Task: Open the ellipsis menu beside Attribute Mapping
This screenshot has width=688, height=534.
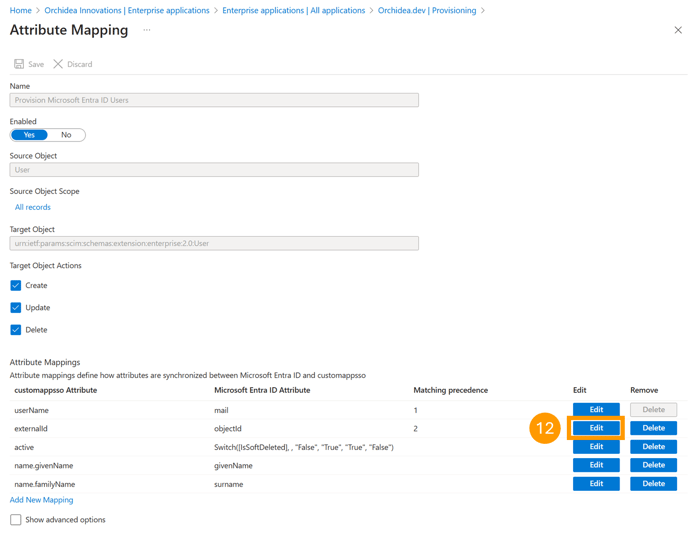Action: pos(147,30)
